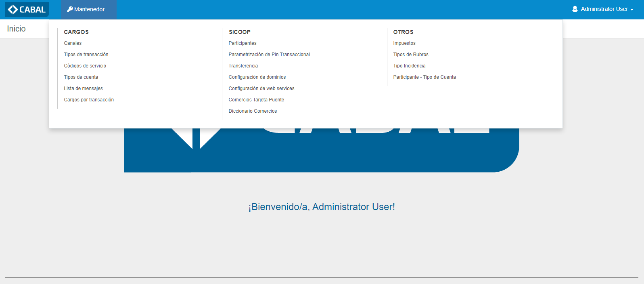
Task: Go to Transferencia
Action: (x=243, y=66)
